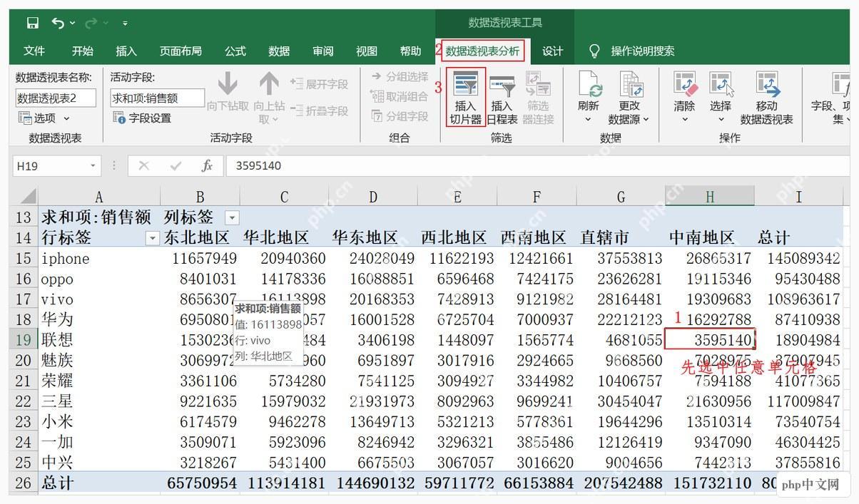Switch to the 公式 ribbon tab
Viewport: 859px width, 504px height.
click(x=235, y=51)
